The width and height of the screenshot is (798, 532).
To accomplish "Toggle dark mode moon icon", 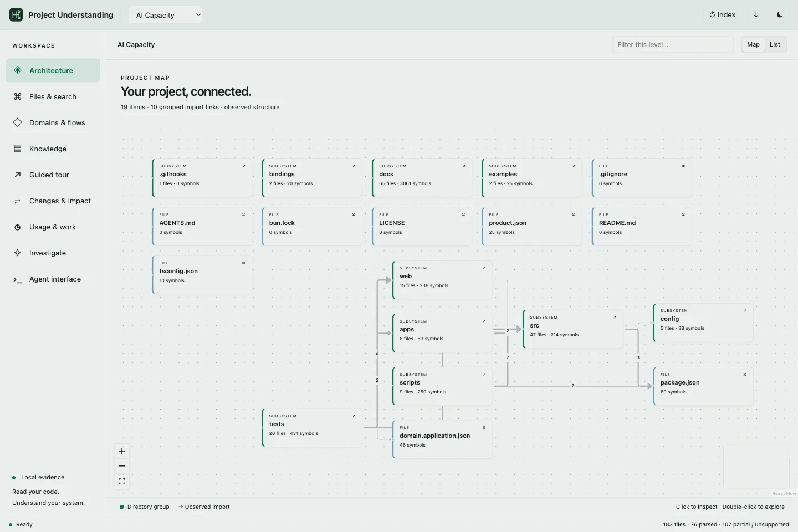I will (780, 15).
